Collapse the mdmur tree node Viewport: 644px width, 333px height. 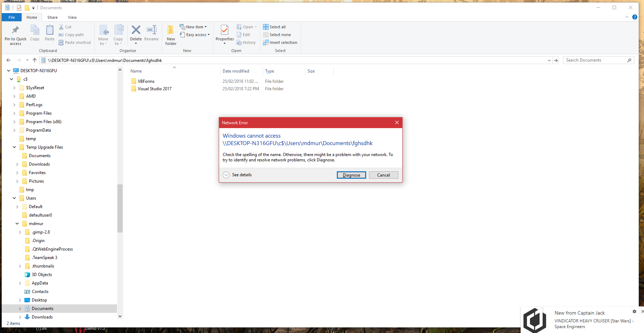pos(17,224)
